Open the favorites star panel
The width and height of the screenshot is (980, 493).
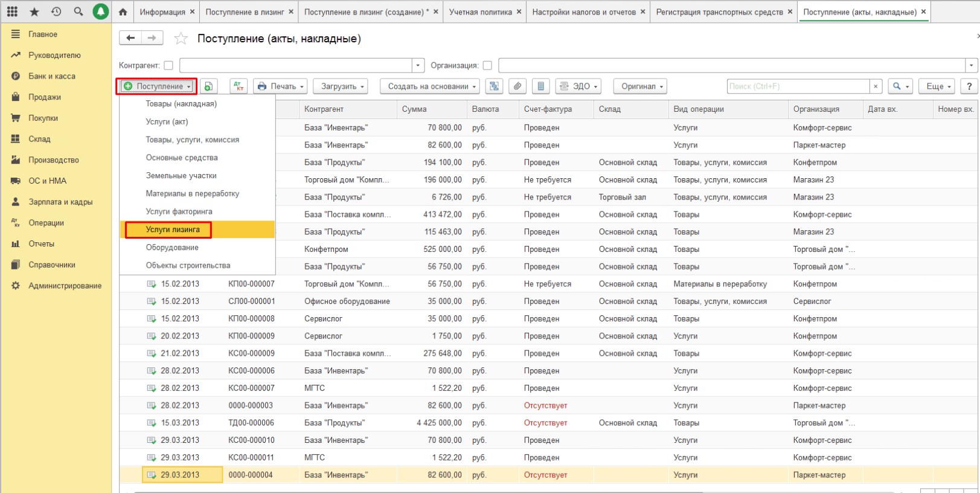pos(34,11)
